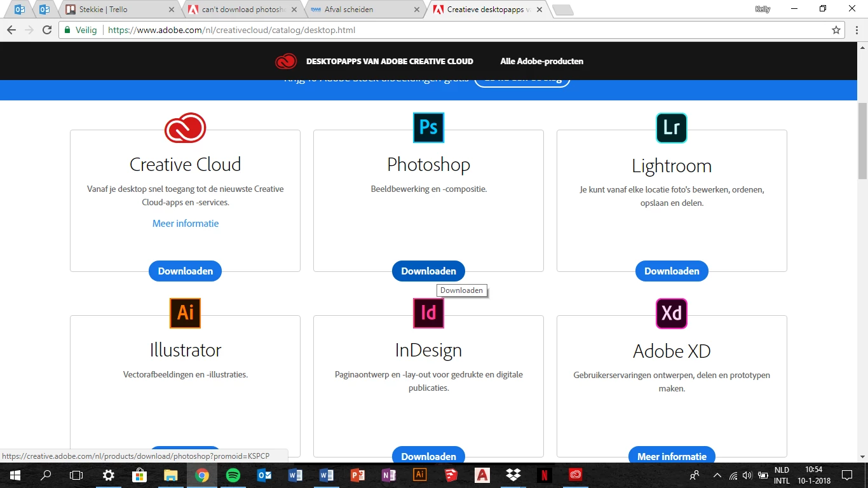Open a new Chrome tab

(563, 10)
